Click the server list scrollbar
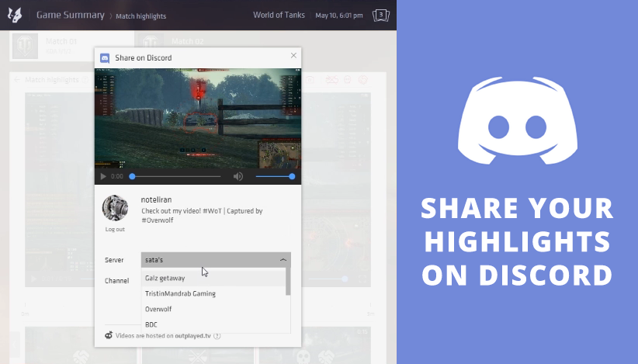 (x=288, y=282)
